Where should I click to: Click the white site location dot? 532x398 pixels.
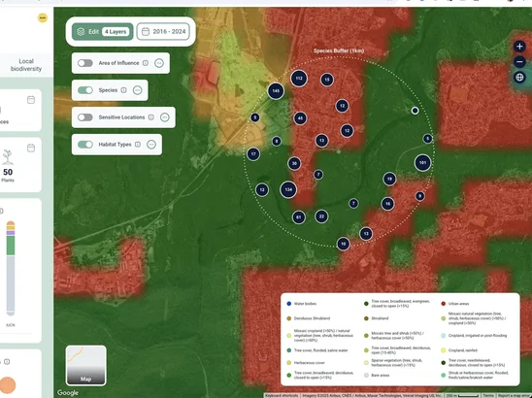pyautogui.click(x=415, y=111)
